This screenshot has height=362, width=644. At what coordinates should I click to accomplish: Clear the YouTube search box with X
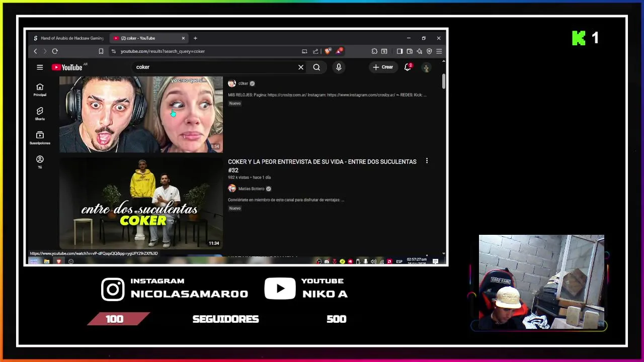pyautogui.click(x=301, y=67)
